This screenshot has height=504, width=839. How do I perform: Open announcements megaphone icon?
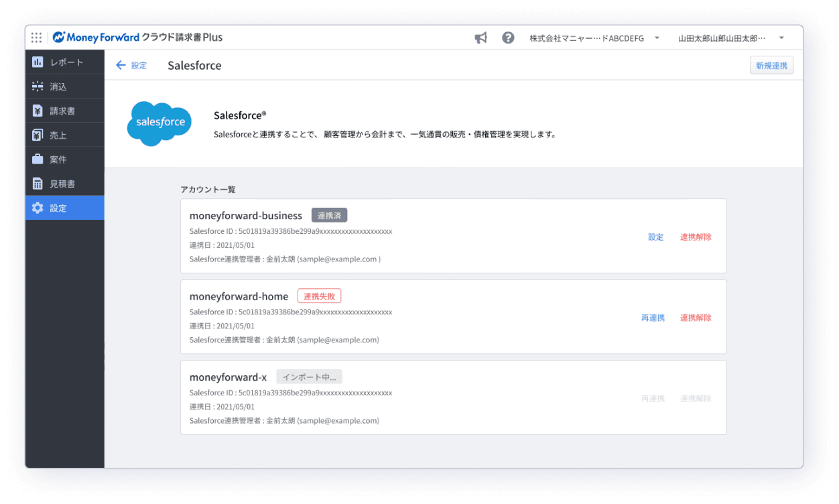480,38
